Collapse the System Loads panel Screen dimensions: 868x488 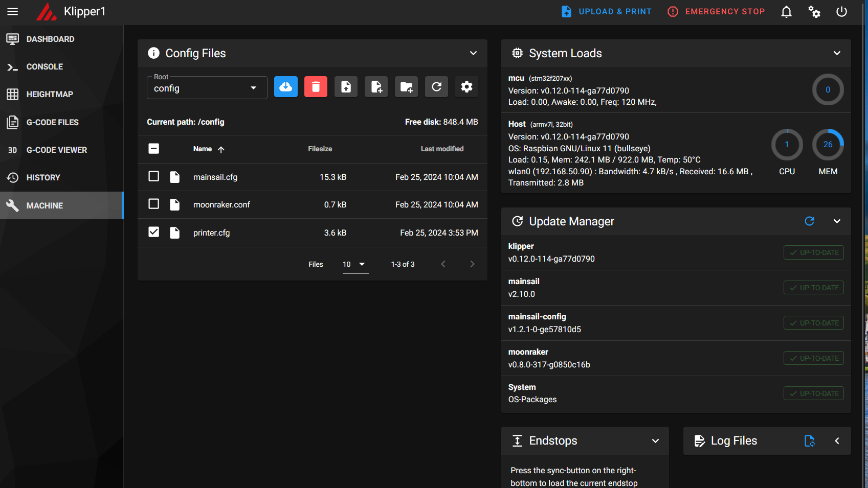pyautogui.click(x=837, y=53)
